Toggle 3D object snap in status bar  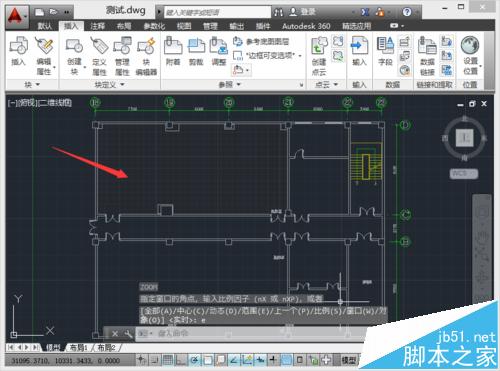(221, 360)
